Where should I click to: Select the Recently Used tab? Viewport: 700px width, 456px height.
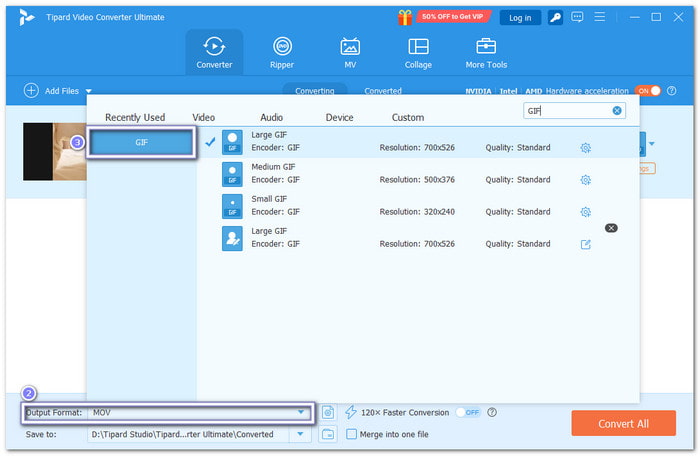[135, 117]
